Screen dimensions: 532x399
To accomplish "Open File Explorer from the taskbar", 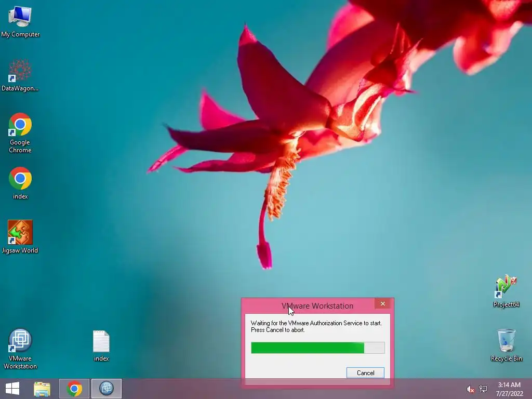I will pos(42,389).
